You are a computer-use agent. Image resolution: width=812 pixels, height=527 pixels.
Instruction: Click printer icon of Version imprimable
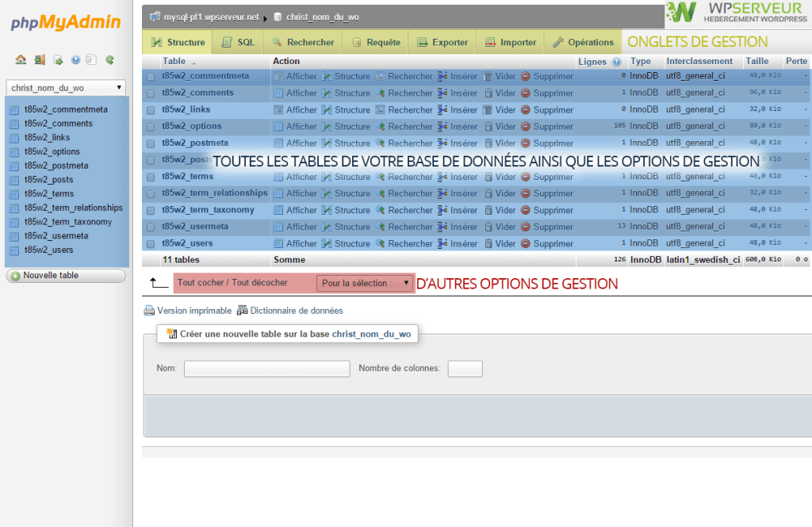[149, 311]
